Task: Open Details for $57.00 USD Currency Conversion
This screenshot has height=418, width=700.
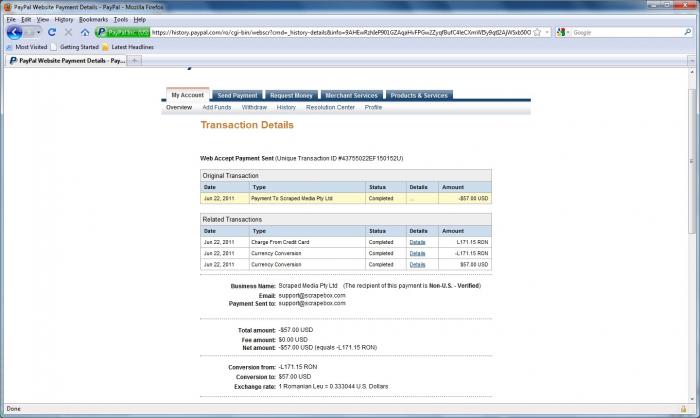Action: coord(417,264)
